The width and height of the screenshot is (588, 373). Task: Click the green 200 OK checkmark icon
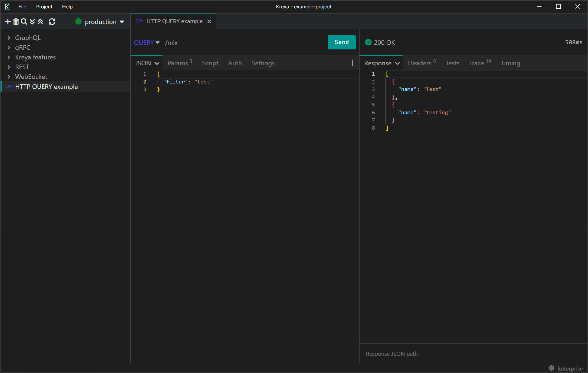(368, 42)
